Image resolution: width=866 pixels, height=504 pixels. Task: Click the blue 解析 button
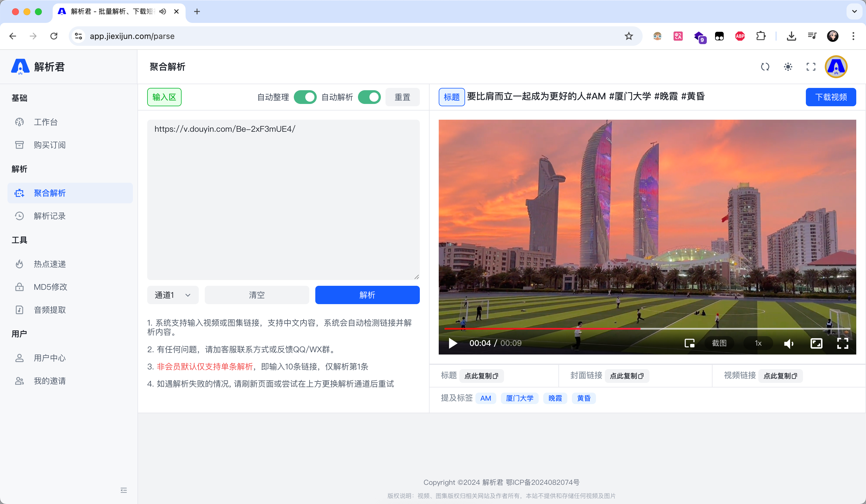tap(367, 295)
